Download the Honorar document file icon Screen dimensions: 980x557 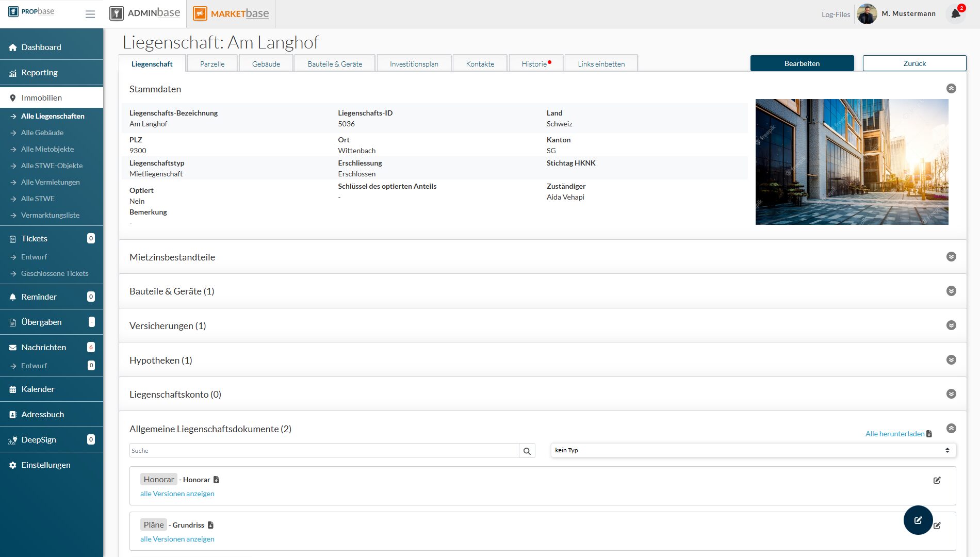click(216, 480)
